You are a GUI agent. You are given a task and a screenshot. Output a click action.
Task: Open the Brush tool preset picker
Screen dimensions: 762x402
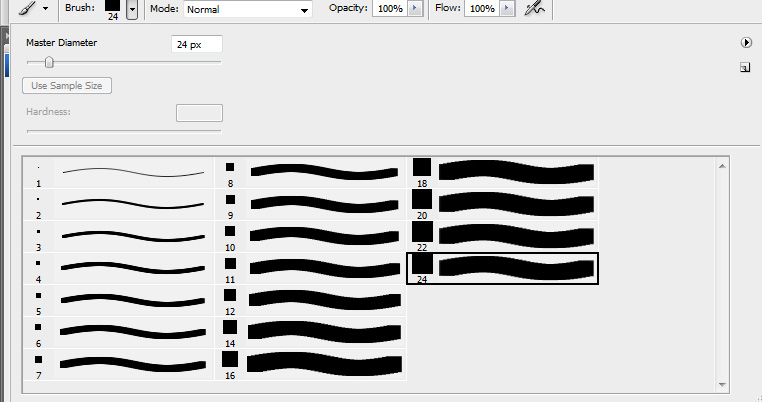tap(34, 8)
